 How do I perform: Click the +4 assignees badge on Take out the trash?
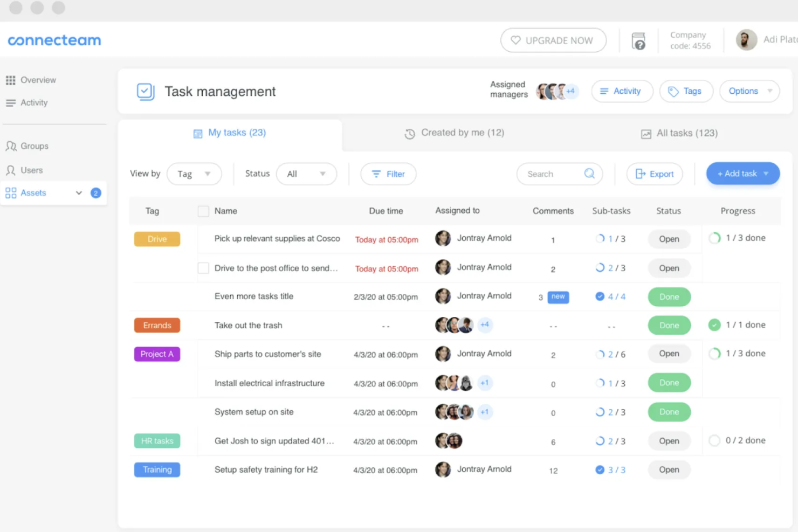[x=485, y=324]
